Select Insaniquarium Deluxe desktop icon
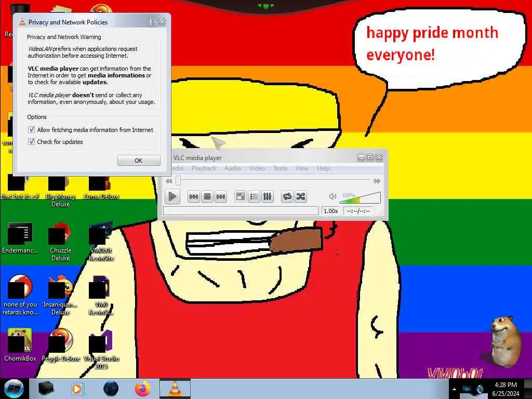 [x=60, y=295]
